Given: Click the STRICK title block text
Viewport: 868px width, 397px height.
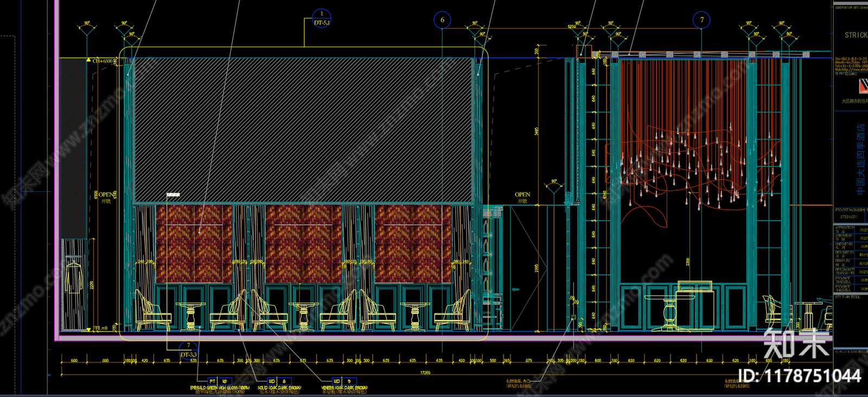Looking at the screenshot, I should coord(856,35).
